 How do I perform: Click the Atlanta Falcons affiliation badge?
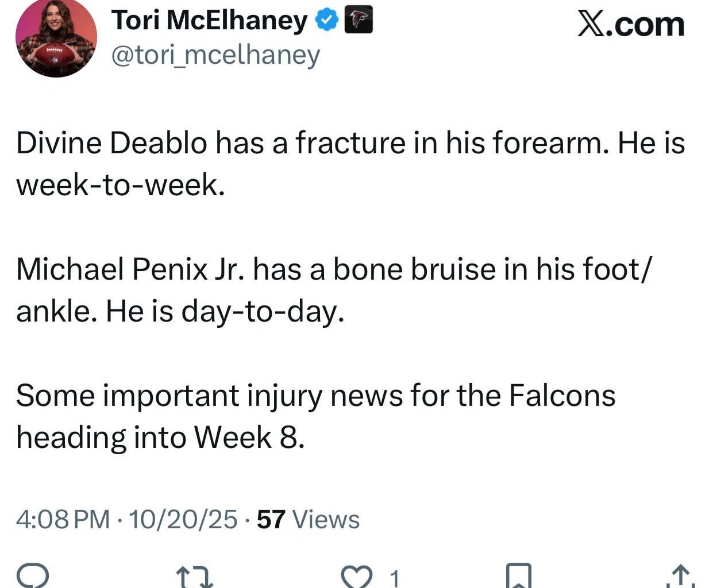tap(357, 19)
